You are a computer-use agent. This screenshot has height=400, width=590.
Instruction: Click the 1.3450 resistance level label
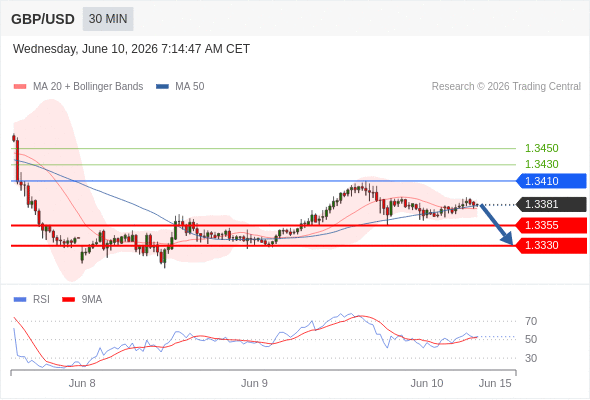click(x=541, y=148)
